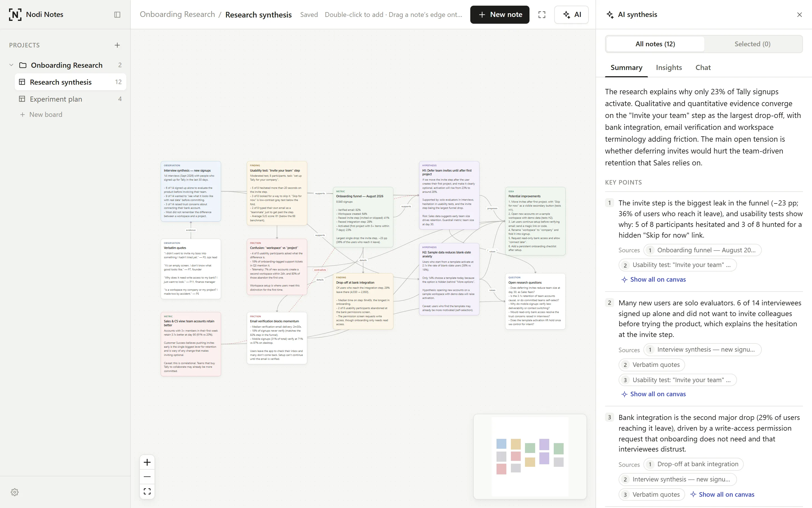Close the AI synthesis panel

pos(799,14)
